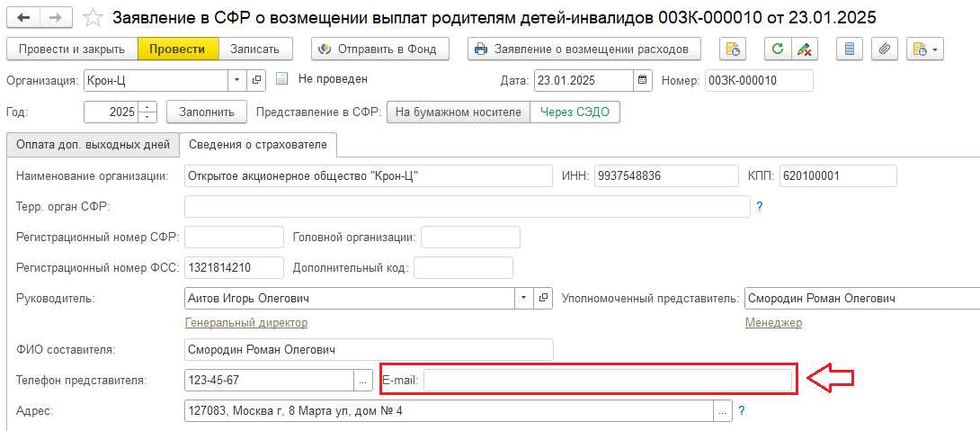Image resolution: width=980 pixels, height=431 pixels.
Task: Click the Телефон представителя field
Action: (x=270, y=380)
